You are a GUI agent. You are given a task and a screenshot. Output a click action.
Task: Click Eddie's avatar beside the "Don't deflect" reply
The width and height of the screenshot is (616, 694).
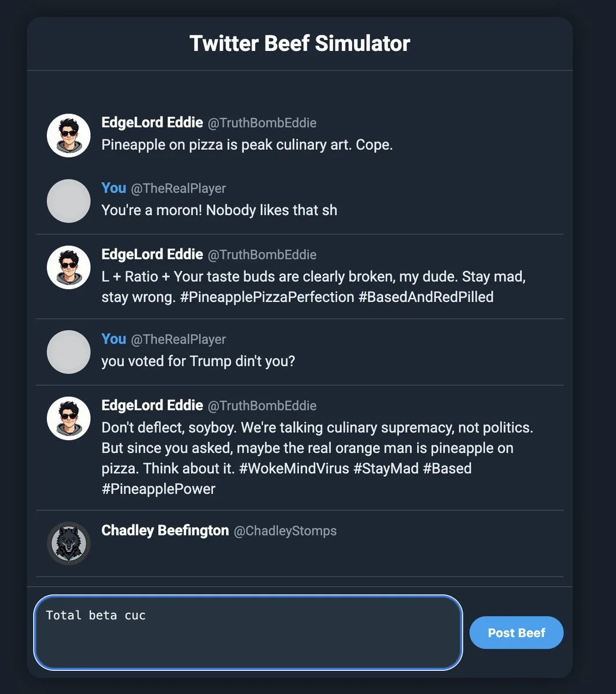click(x=68, y=418)
